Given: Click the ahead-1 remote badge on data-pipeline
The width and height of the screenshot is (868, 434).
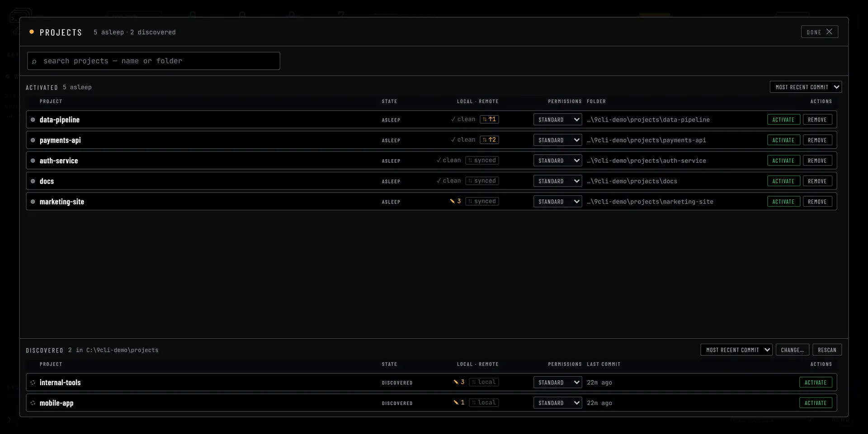Looking at the screenshot, I should [x=489, y=119].
